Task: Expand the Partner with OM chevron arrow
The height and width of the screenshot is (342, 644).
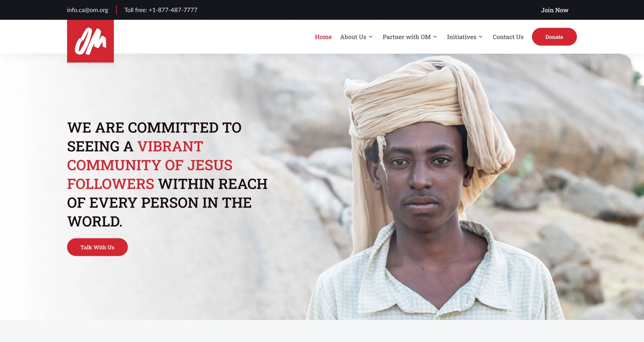Action: coord(435,37)
